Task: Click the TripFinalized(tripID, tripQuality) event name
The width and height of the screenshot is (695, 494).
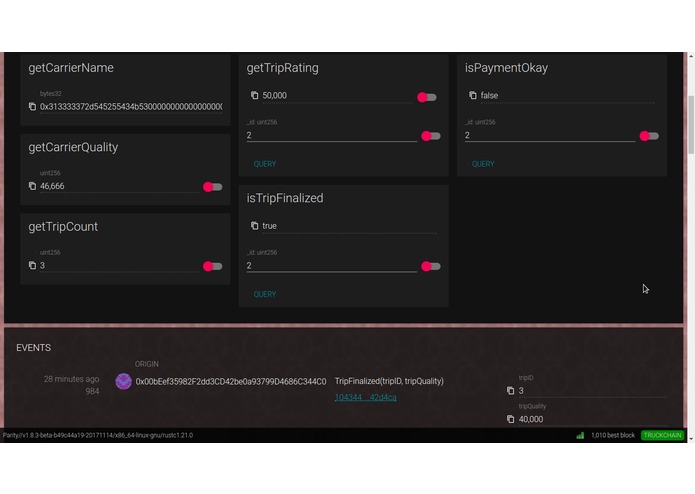Action: pos(389,381)
